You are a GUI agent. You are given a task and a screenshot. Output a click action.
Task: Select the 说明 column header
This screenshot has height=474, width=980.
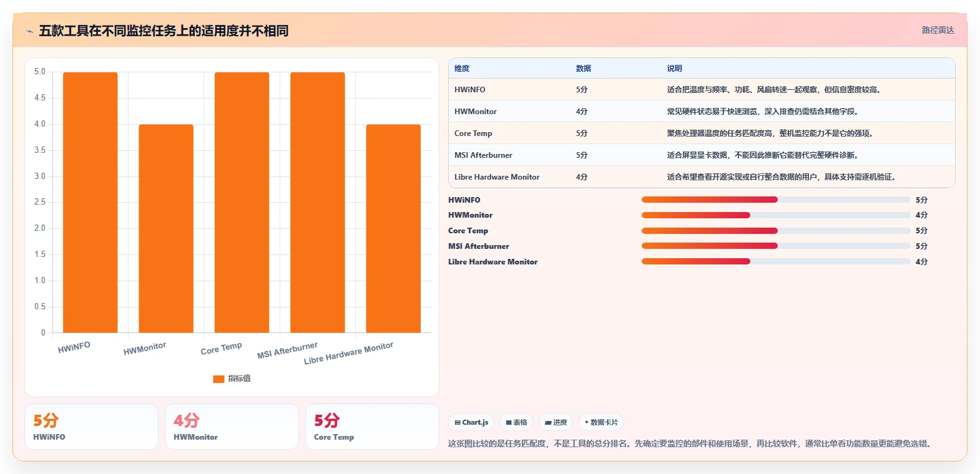[x=674, y=69]
